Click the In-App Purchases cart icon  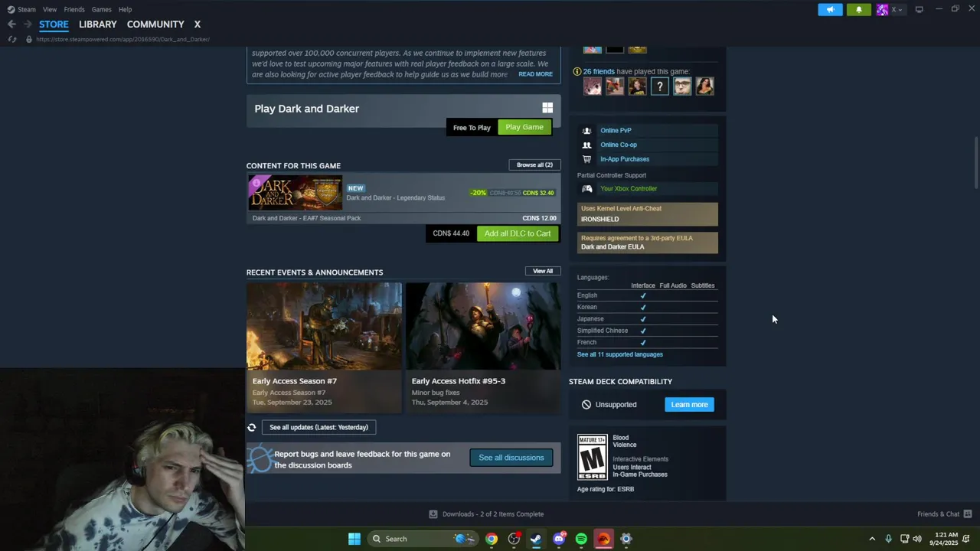point(586,159)
